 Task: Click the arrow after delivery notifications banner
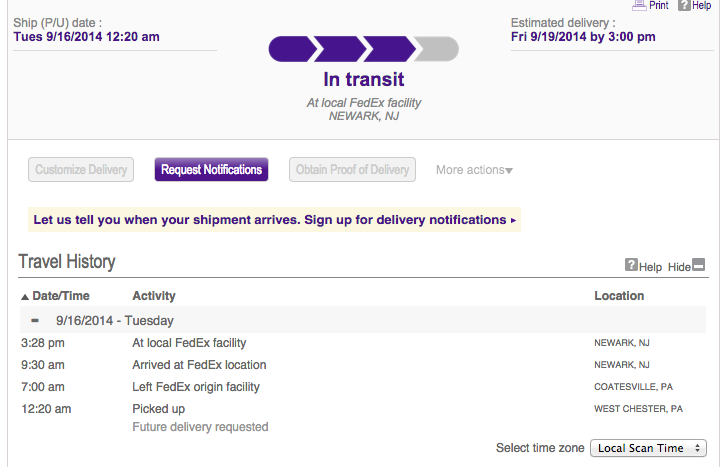click(x=513, y=220)
